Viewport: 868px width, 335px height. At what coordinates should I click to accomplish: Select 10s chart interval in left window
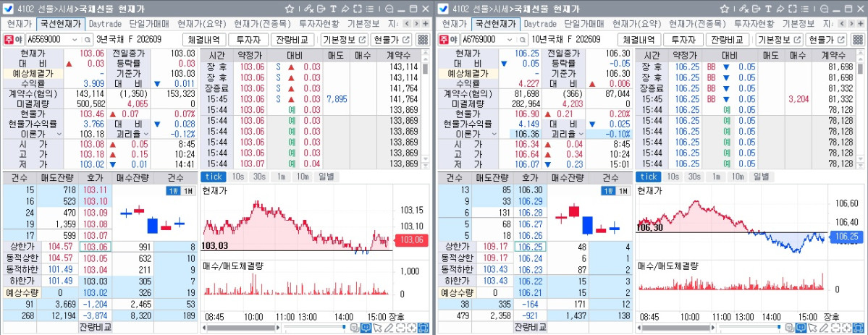238,177
